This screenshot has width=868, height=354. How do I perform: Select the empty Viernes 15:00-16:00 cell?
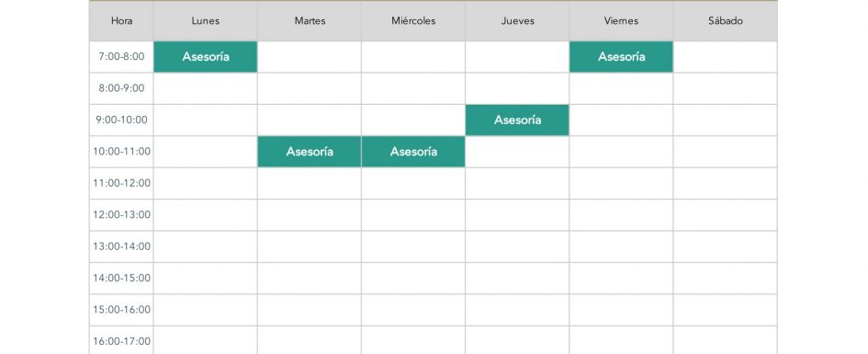(621, 309)
